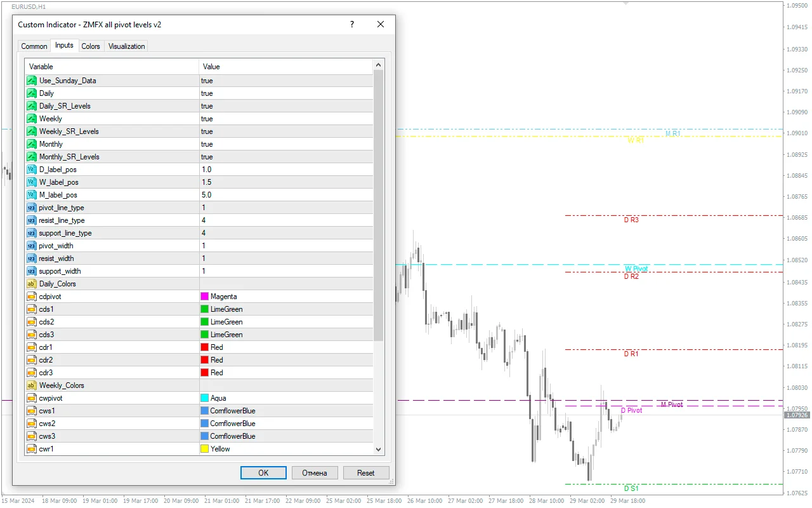Click the Weekly_Colors string-type icon
Screen dimensions: 812x508
tap(32, 385)
